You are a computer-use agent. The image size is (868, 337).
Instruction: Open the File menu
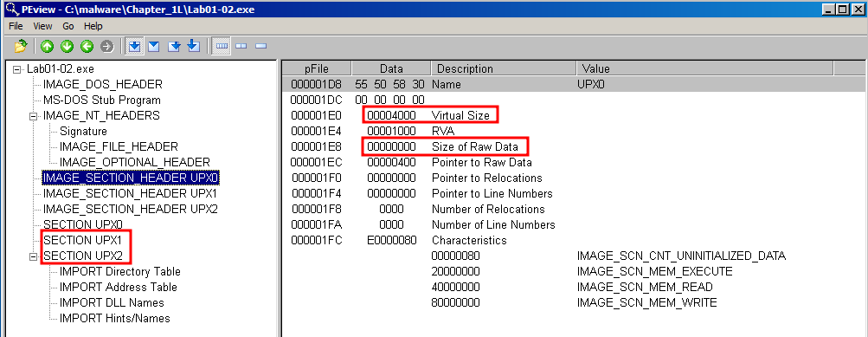tap(16, 26)
